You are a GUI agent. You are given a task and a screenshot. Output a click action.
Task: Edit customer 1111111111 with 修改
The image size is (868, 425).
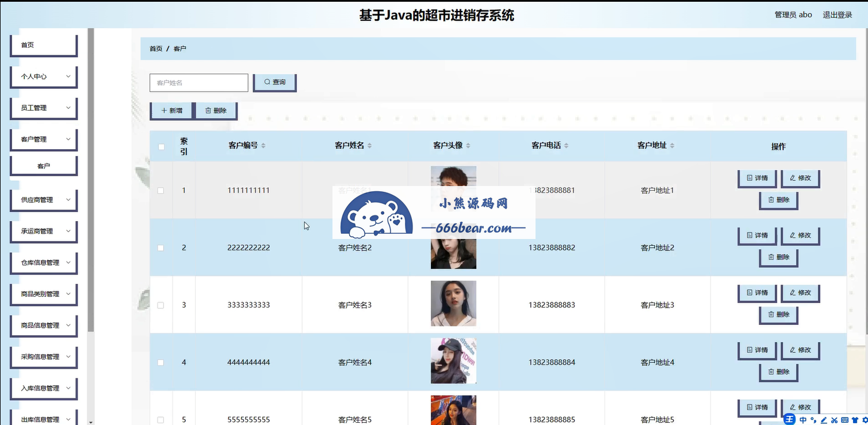pos(800,179)
